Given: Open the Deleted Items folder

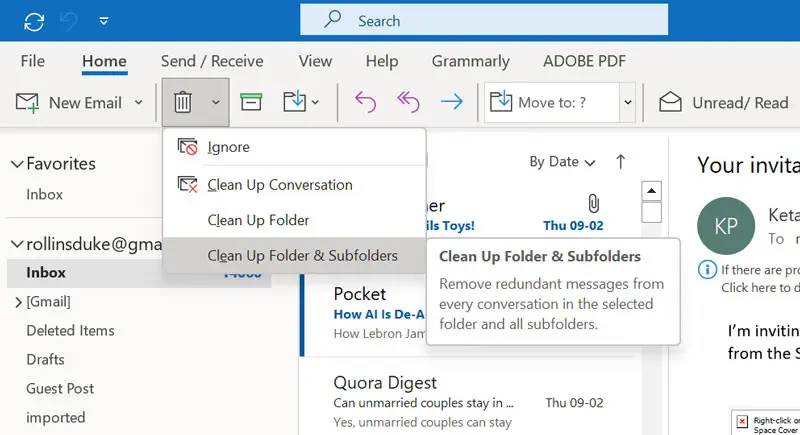Looking at the screenshot, I should (70, 330).
